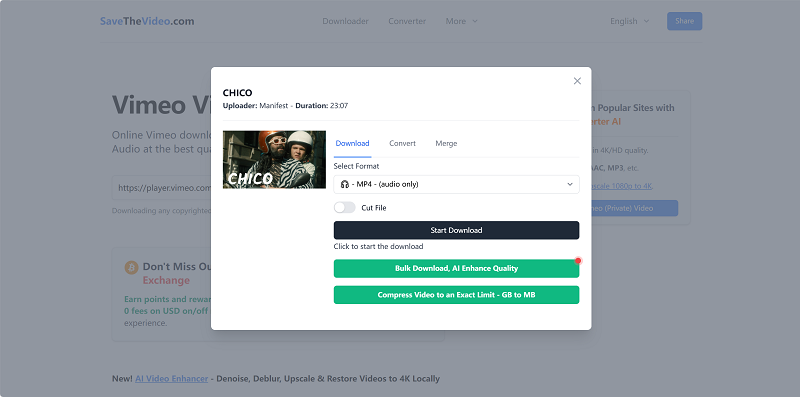Open the AI Video Enhancer link

click(171, 379)
